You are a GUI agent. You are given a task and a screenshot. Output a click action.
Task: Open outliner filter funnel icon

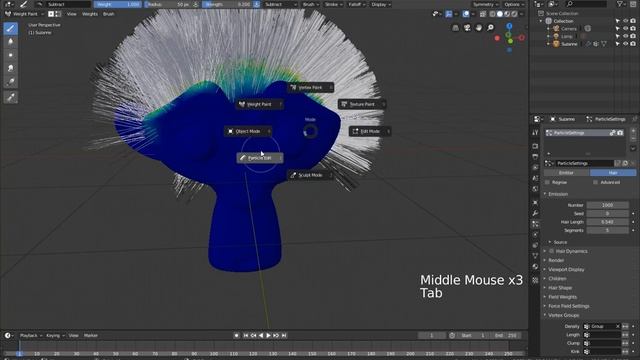pos(620,4)
